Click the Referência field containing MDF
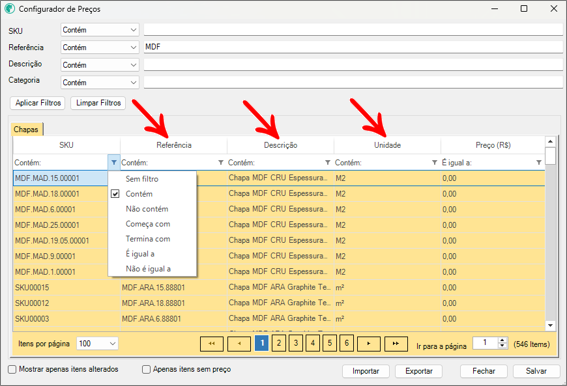567x386 pixels. (353, 47)
